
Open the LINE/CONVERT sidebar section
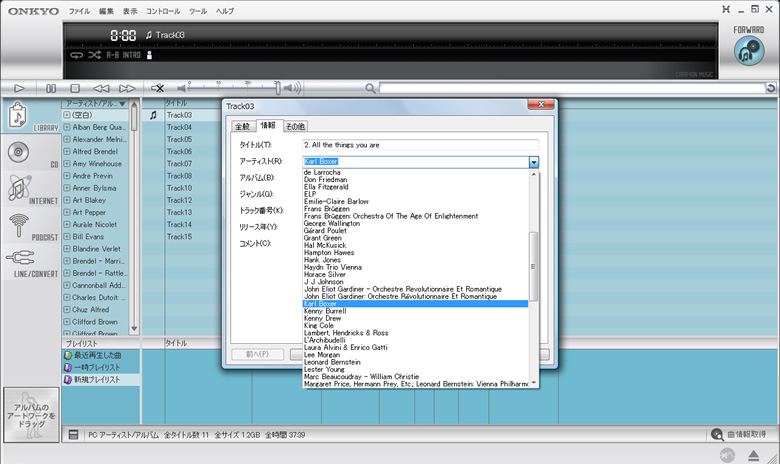[31, 263]
